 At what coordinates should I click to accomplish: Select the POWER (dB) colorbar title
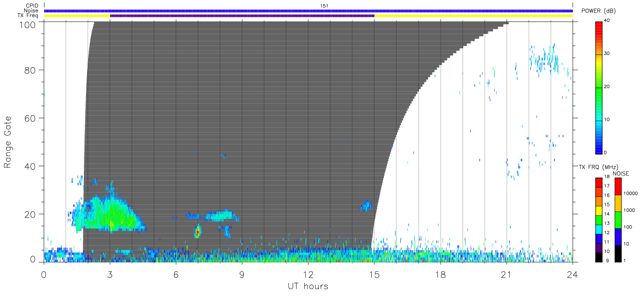[x=598, y=12]
